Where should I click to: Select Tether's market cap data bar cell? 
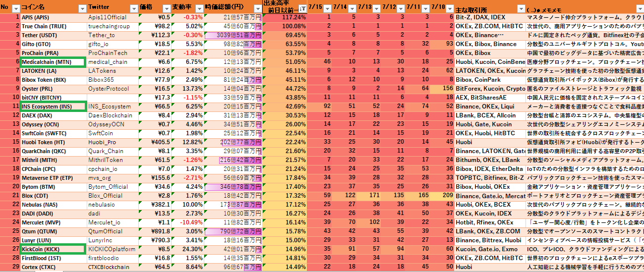(233, 35)
